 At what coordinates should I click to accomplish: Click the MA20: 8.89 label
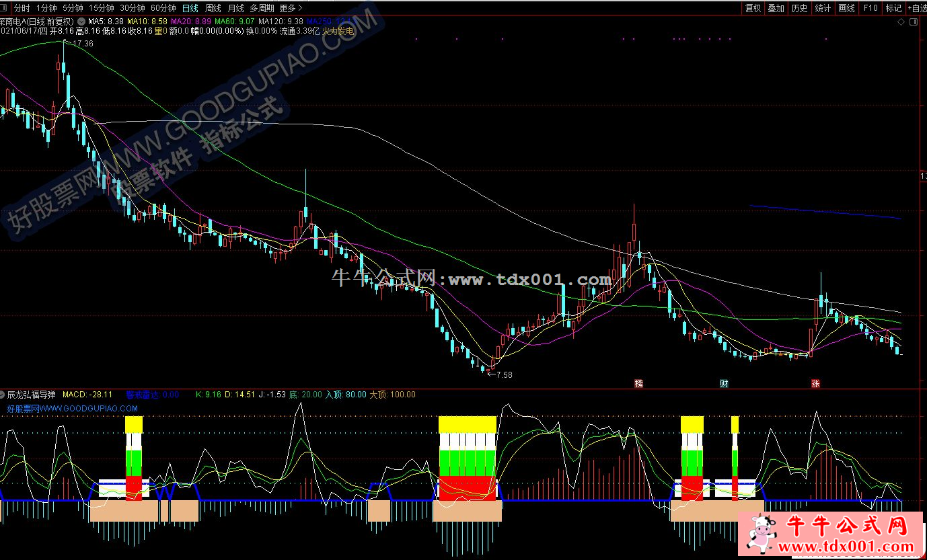(x=191, y=21)
